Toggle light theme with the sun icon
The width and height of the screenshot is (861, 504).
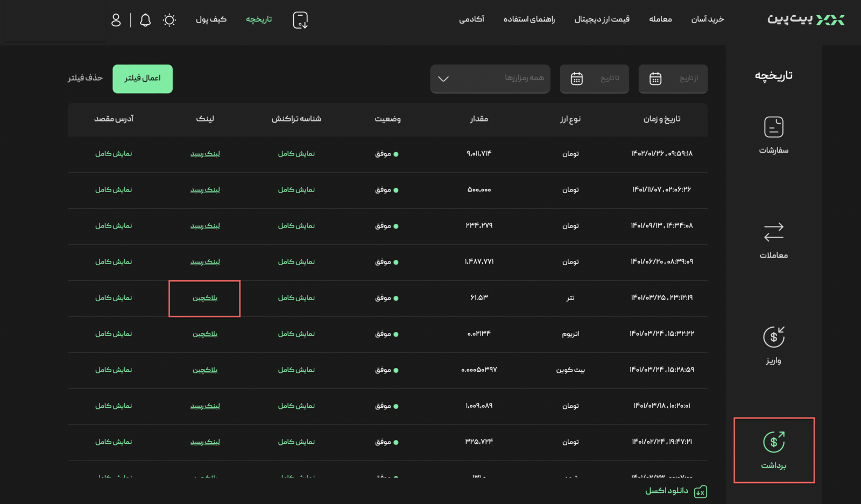(170, 20)
